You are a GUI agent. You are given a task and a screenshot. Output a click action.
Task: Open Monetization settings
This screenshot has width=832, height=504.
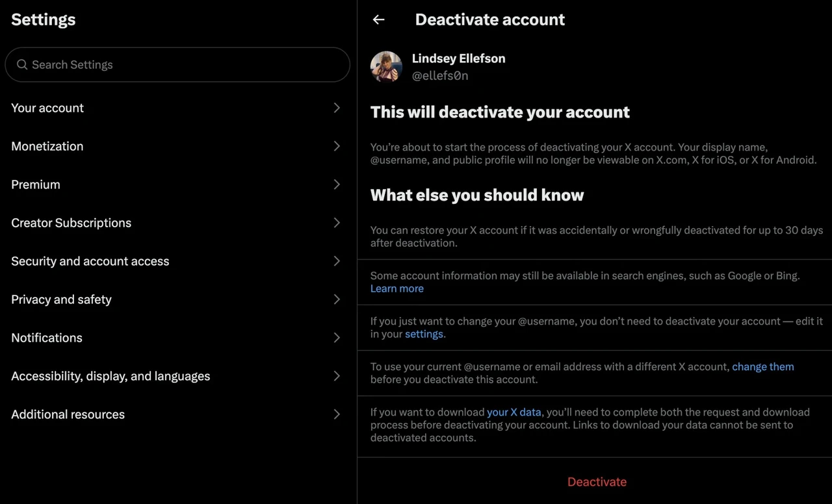177,146
